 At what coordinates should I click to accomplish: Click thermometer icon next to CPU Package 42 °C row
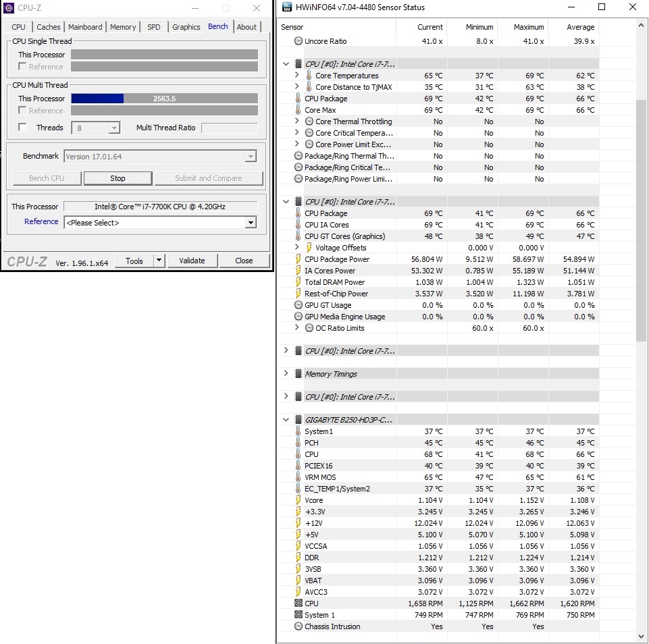[x=298, y=99]
